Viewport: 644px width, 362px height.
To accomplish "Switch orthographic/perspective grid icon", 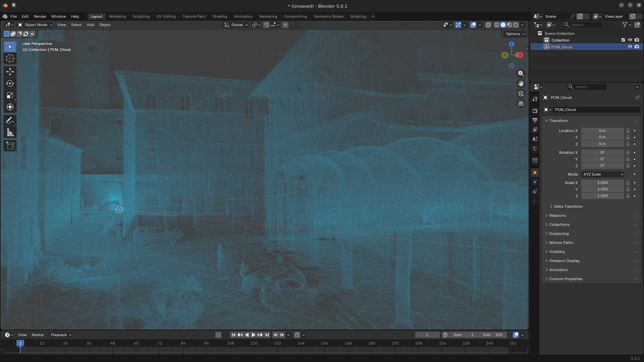I will click(521, 104).
